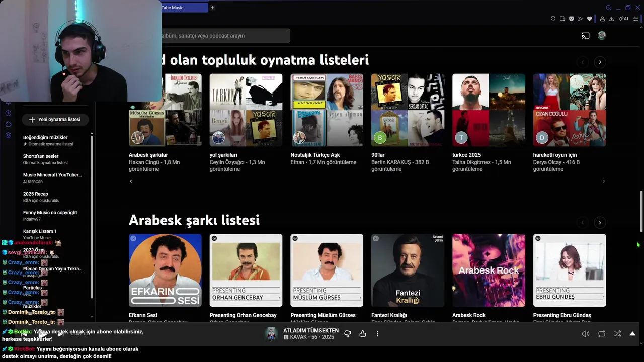This screenshot has height=362, width=644.
Task: Click the pin icon in browser toolbar
Action: pos(553,19)
